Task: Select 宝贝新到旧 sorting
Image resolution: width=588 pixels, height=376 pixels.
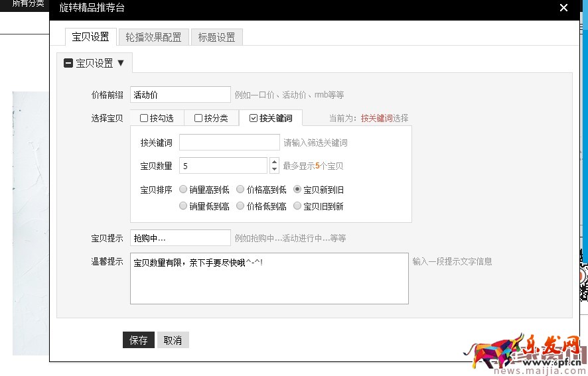Action: 297,189
